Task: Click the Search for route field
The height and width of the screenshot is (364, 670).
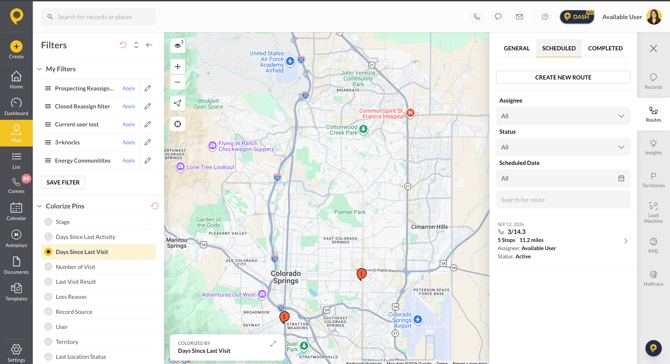Action: [563, 200]
